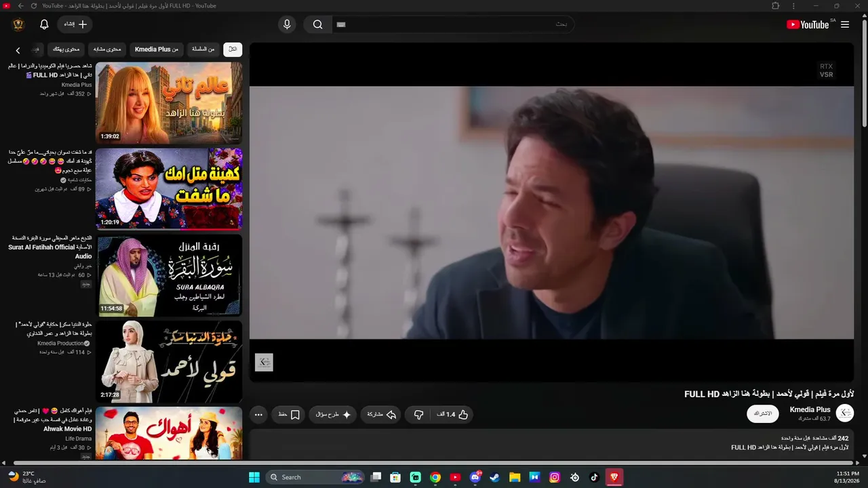Open the حكايات شعبية channel link
The image size is (868, 488).
pos(80,180)
